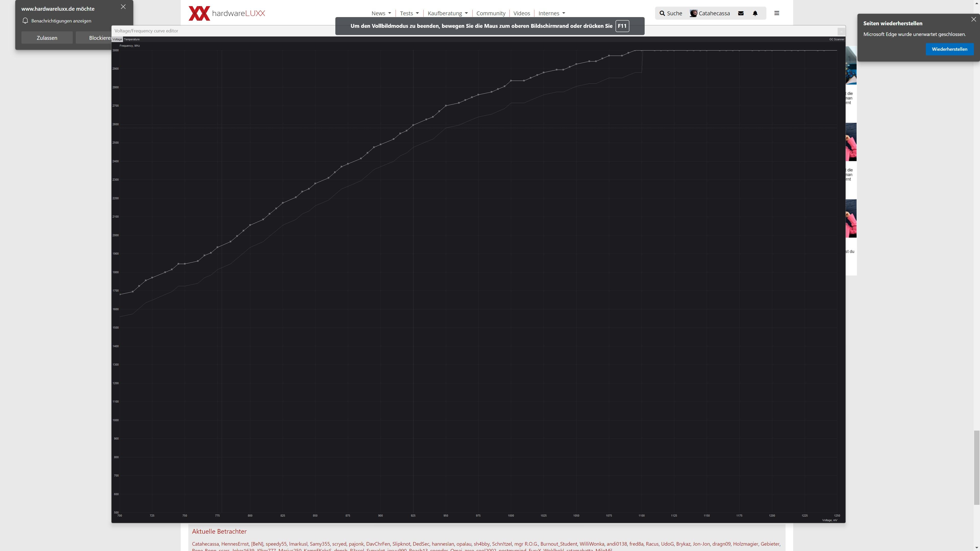Screen dimensions: 980x551
Task: Close the lightbox image overlay
Action: point(841,31)
